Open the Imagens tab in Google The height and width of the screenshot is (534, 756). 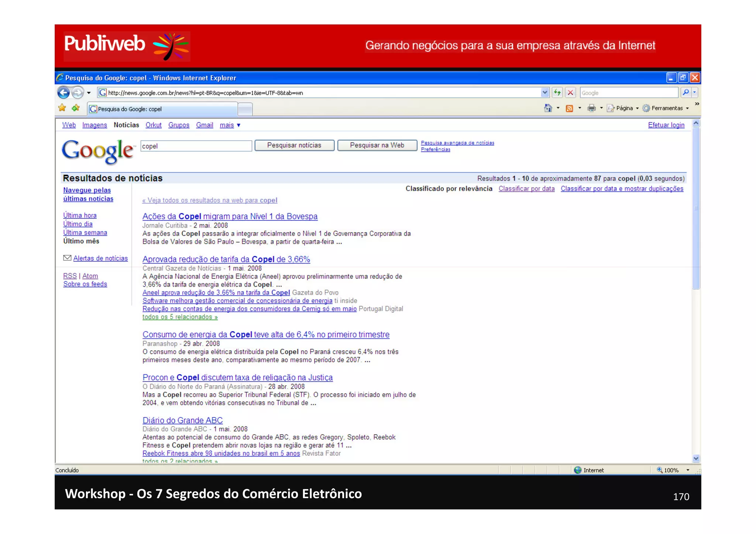(94, 125)
